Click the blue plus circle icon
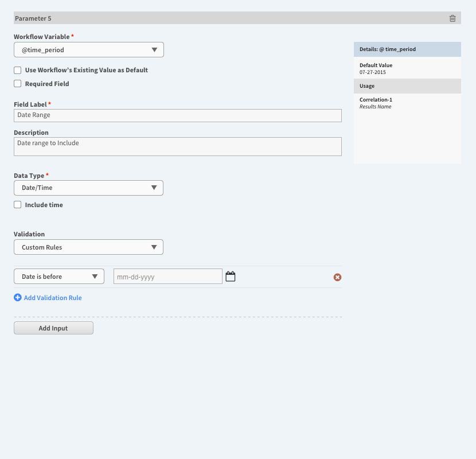The width and height of the screenshot is (476, 459). [x=18, y=297]
